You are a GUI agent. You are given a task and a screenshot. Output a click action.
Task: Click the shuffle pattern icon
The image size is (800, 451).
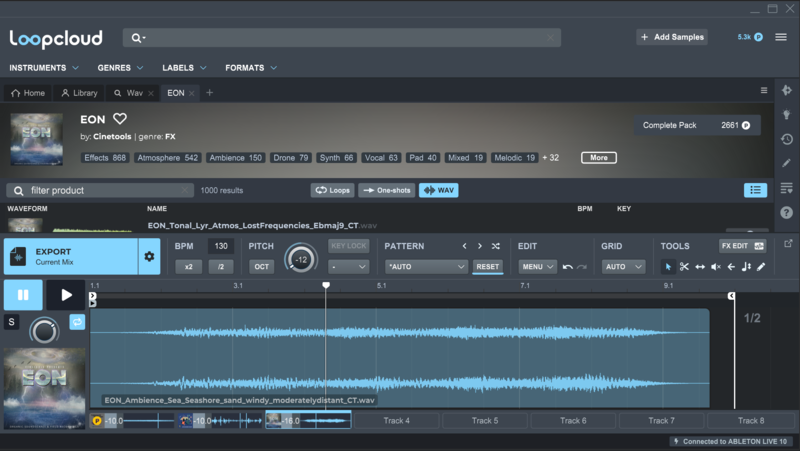pos(495,246)
